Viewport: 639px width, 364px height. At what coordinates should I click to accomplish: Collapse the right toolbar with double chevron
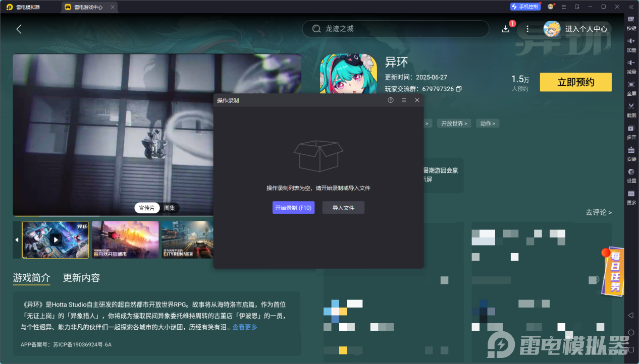coord(631,7)
